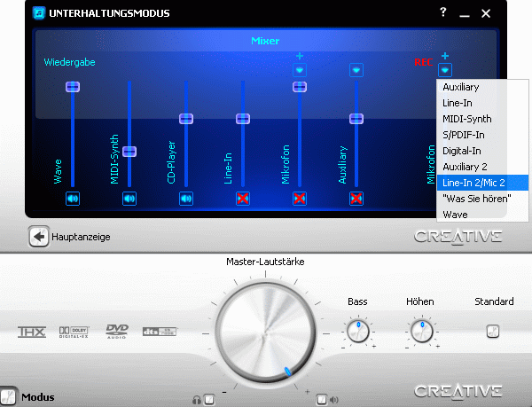The width and height of the screenshot is (532, 407).
Task: Collapse the REC source dropdown arrow
Action: [x=445, y=70]
